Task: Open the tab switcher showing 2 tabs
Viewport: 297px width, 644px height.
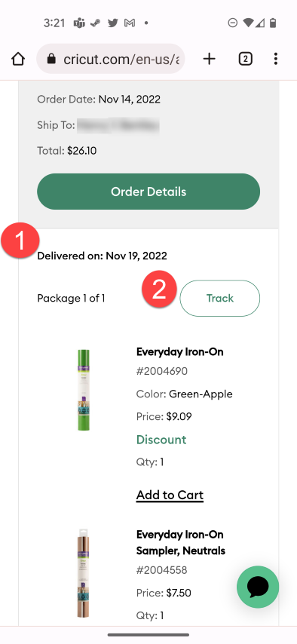Action: pos(245,59)
